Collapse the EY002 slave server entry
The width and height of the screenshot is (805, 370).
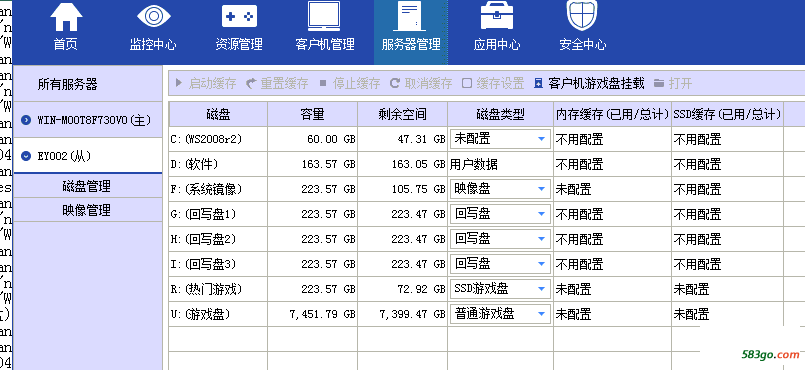pos(26,156)
